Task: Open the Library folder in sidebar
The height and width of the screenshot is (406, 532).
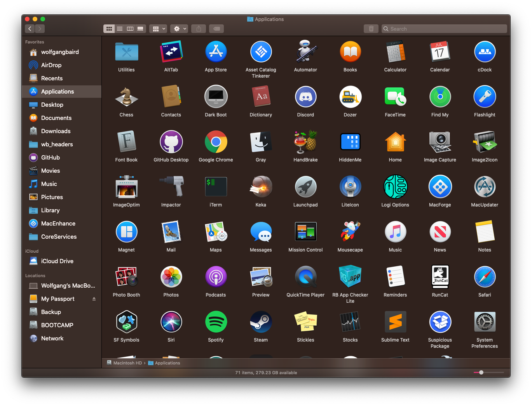Action: point(61,210)
